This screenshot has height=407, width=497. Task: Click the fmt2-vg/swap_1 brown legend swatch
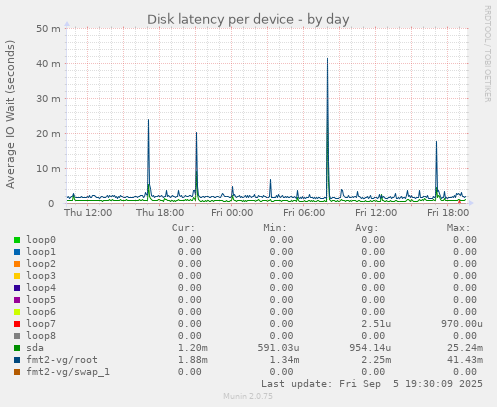17,372
